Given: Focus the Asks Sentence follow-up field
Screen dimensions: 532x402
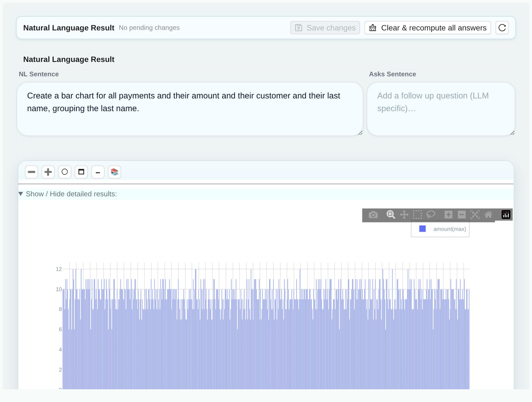Looking at the screenshot, I should (x=441, y=109).
